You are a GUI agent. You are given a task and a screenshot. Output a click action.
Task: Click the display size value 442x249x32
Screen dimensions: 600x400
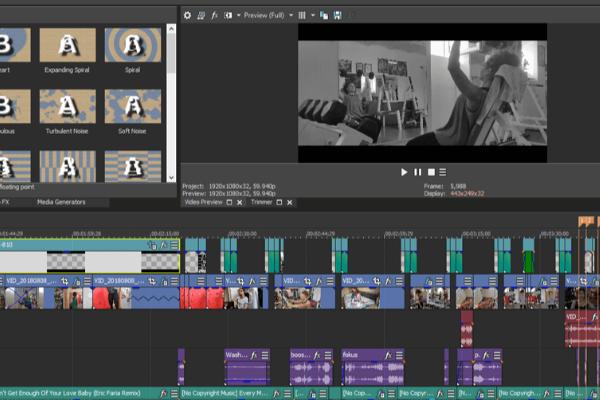(x=467, y=194)
